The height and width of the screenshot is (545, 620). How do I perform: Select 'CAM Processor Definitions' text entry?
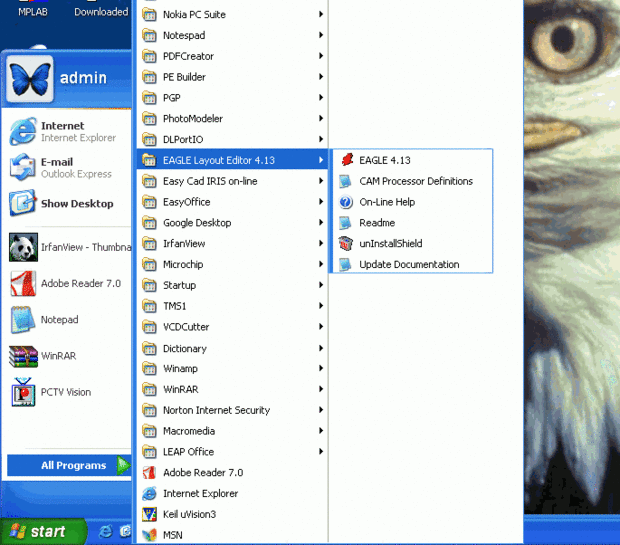(x=416, y=181)
